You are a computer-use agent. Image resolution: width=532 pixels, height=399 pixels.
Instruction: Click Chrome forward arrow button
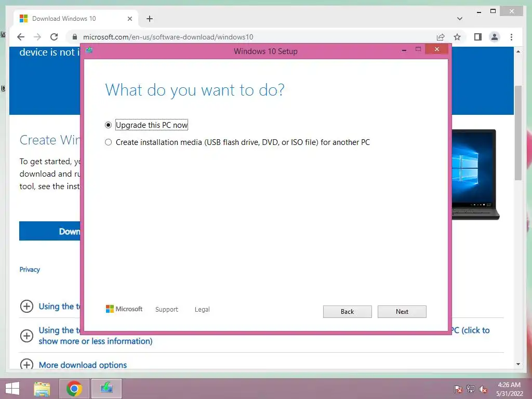[x=37, y=37]
